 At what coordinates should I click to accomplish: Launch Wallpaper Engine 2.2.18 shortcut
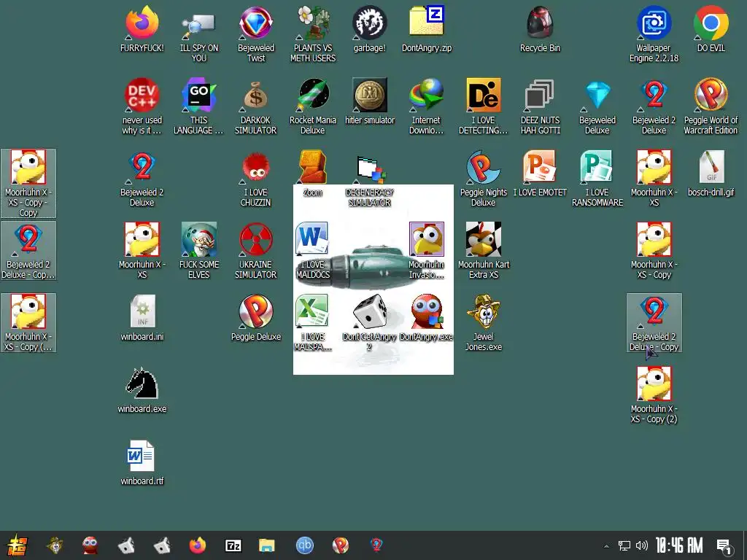[x=654, y=34]
